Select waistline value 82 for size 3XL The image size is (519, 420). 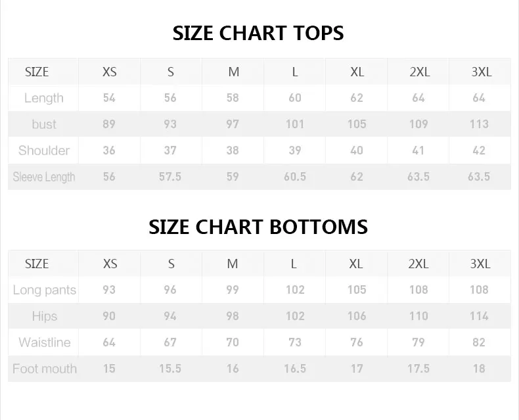[479, 342]
